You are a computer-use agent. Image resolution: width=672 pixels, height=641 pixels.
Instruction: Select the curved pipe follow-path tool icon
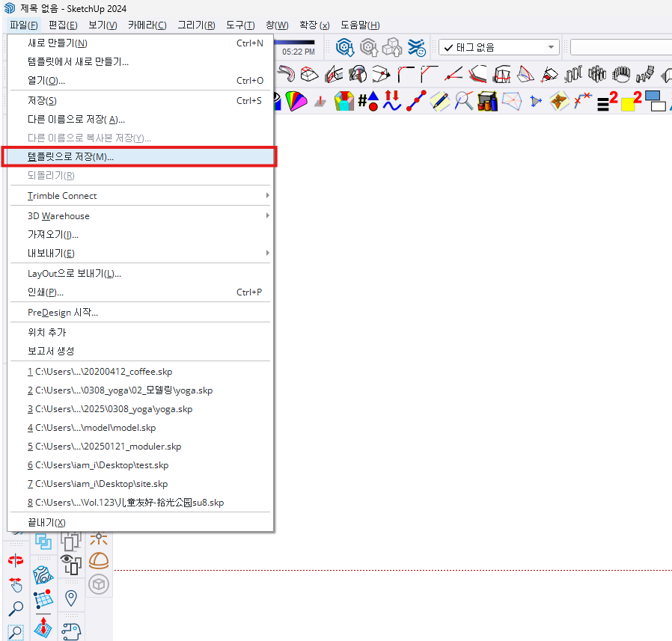click(287, 74)
